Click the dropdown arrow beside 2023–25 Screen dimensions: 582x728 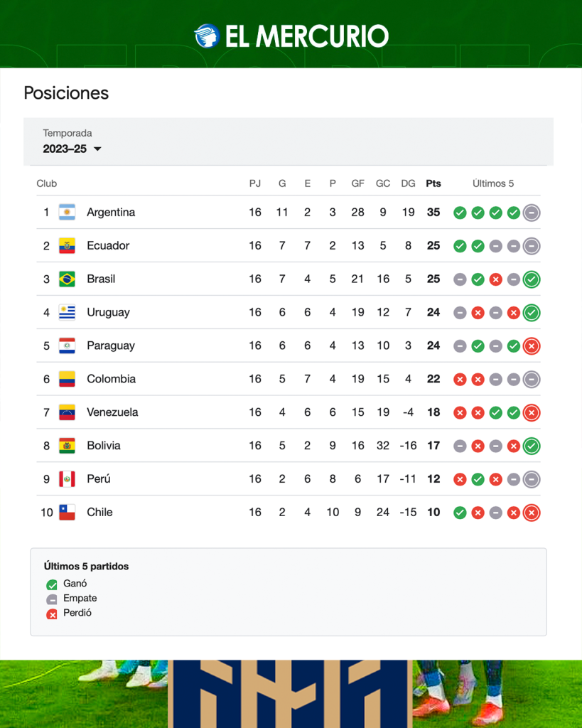click(x=97, y=149)
